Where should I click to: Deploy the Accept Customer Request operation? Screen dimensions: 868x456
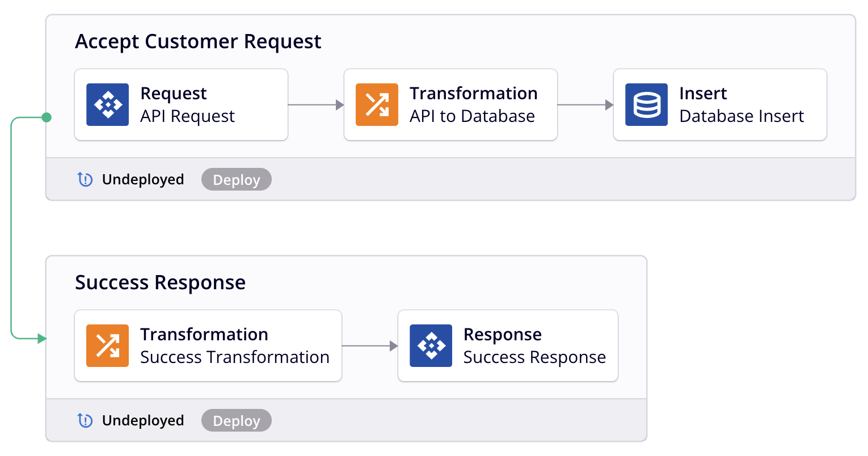[236, 180]
